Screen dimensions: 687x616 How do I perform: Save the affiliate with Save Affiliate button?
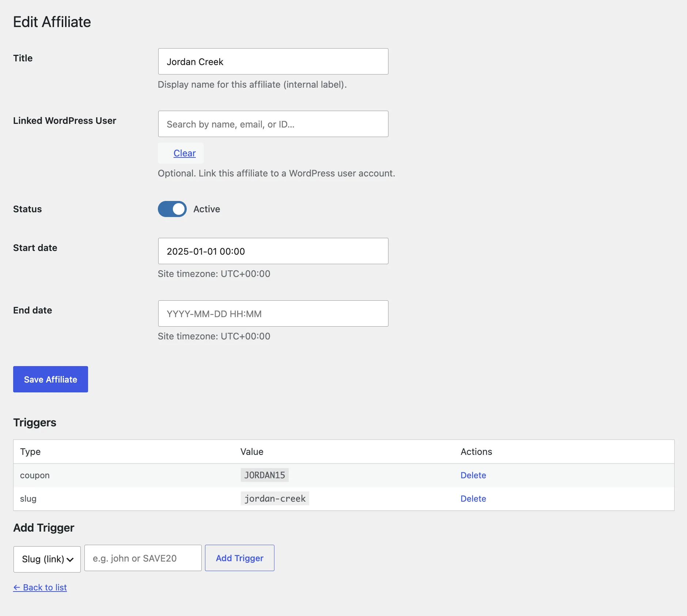pyautogui.click(x=50, y=379)
